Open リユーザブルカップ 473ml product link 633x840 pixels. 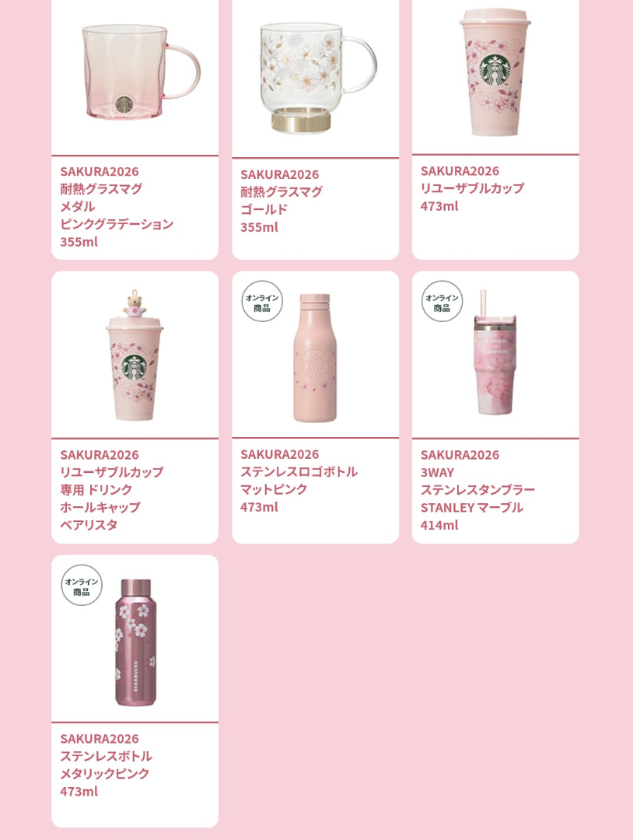tap(472, 188)
